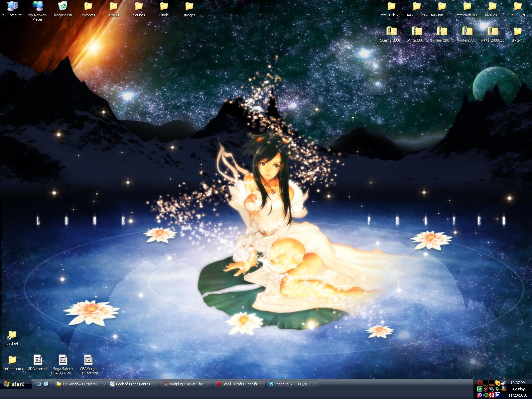This screenshot has height=399, width=532.
Task: Open the torrent temp folder
Action: (x=12, y=363)
